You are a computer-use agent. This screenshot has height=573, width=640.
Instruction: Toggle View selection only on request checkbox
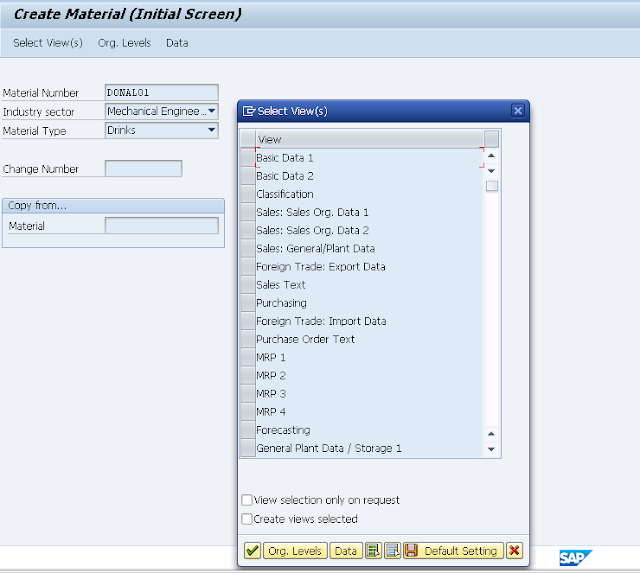247,500
